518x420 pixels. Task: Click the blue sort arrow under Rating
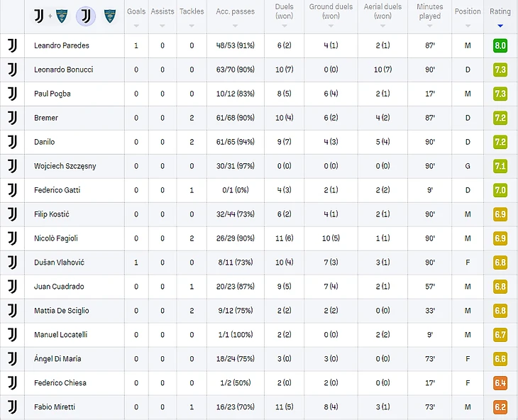500,26
